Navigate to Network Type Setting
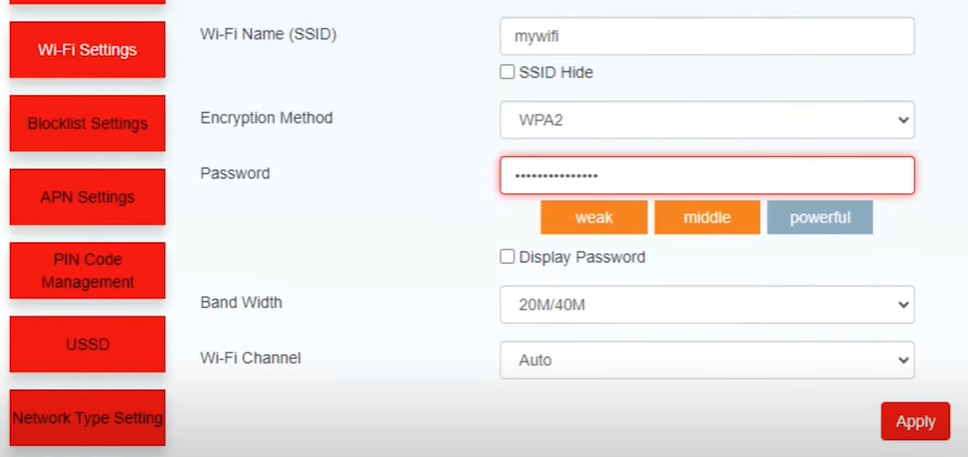The height and width of the screenshot is (457, 968). 87,418
